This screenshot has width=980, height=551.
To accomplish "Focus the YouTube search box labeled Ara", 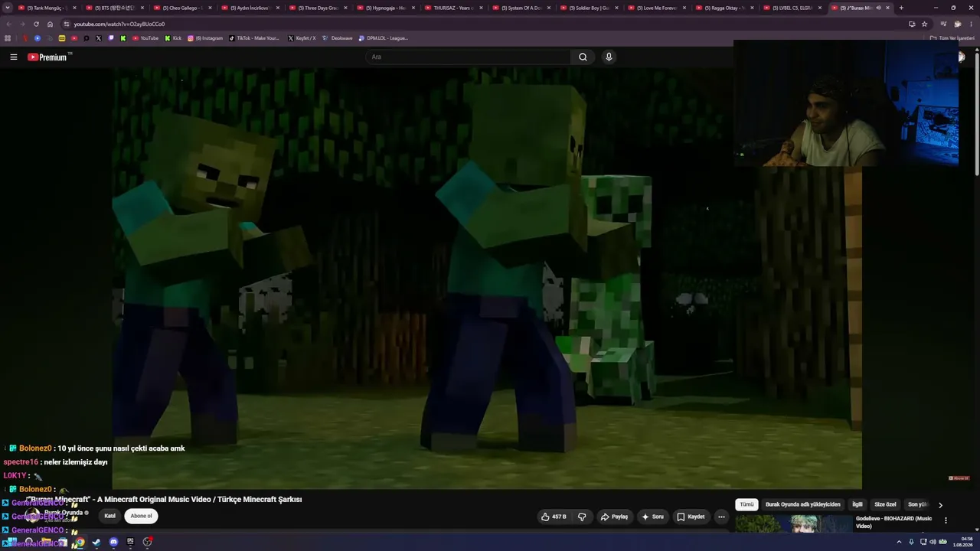I will point(469,57).
